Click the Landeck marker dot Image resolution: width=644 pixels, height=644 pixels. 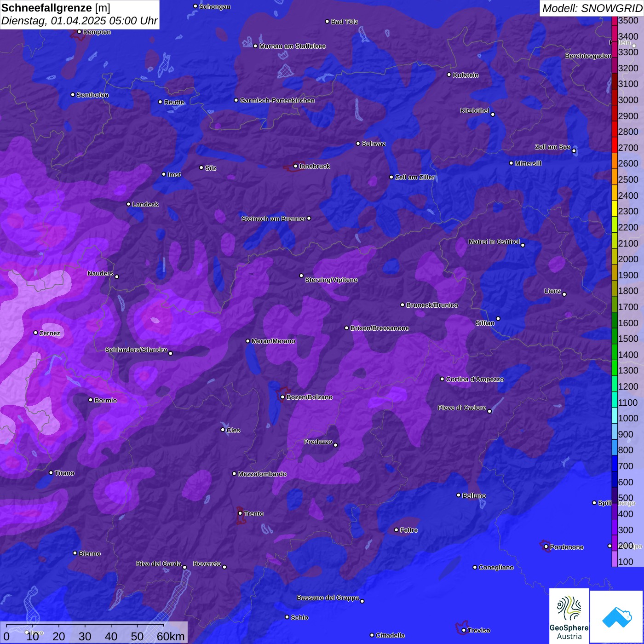pyautogui.click(x=129, y=204)
